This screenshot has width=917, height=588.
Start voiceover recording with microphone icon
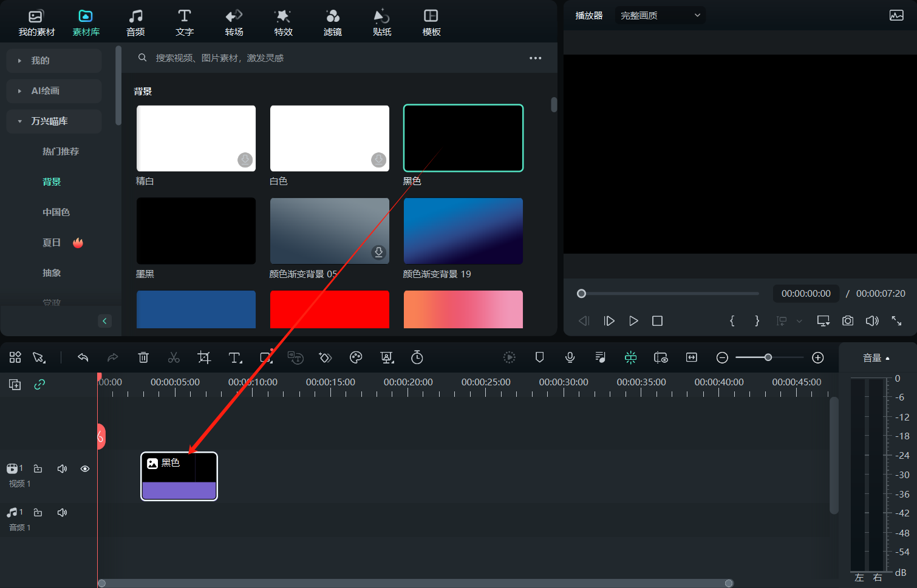click(570, 357)
